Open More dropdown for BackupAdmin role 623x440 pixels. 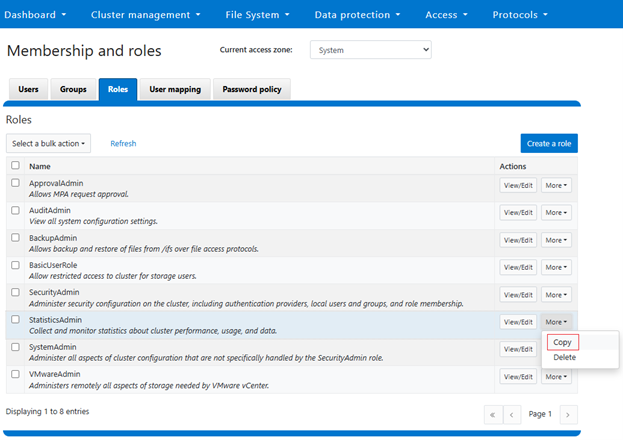(556, 240)
